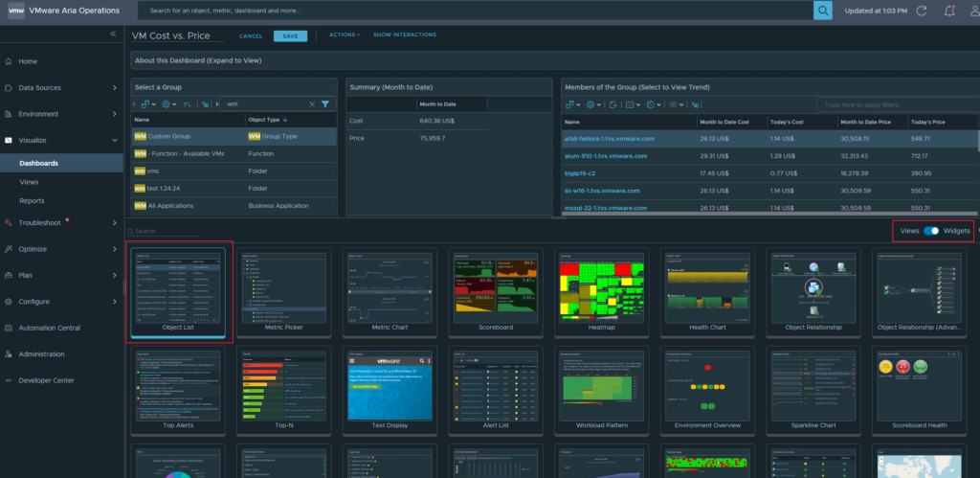Open the Actions dropdown menu
The height and width of the screenshot is (478, 980).
pyautogui.click(x=345, y=35)
